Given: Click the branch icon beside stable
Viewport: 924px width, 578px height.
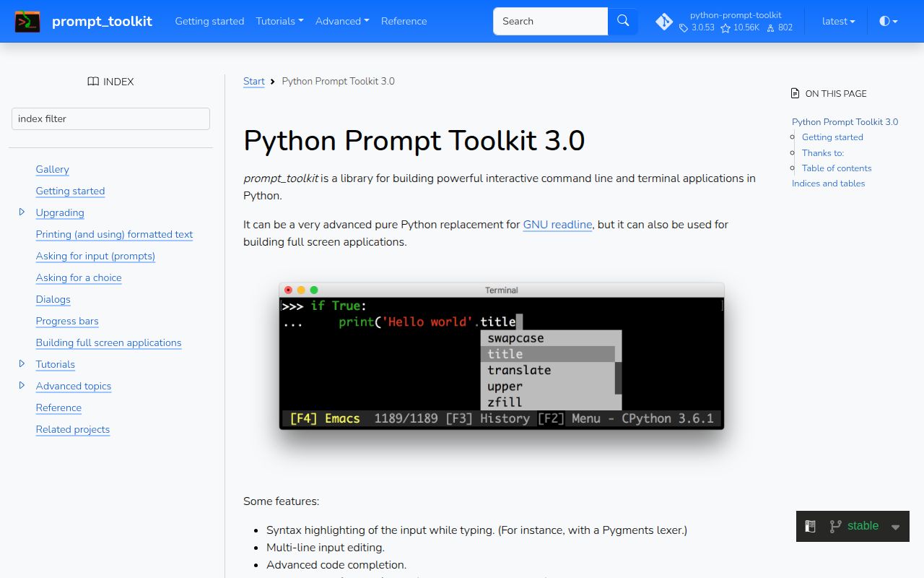Looking at the screenshot, I should (835, 527).
